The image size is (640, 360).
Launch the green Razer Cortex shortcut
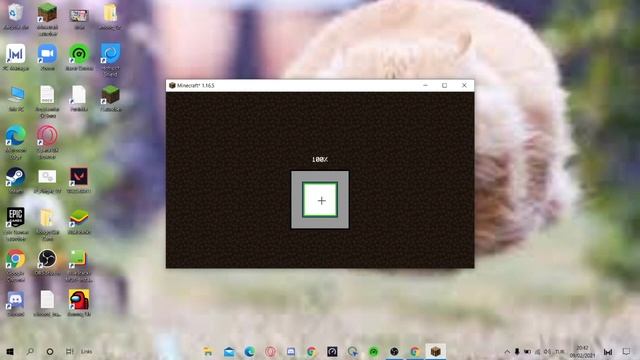(79, 54)
